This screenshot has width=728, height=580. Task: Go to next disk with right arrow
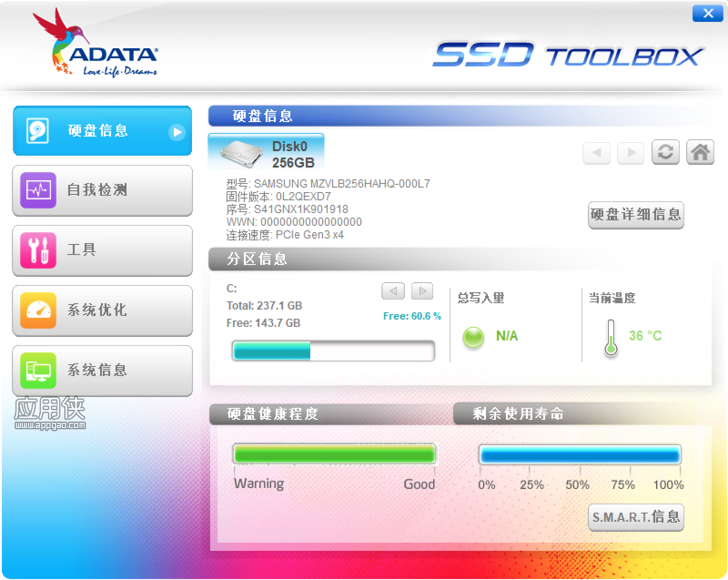(631, 153)
